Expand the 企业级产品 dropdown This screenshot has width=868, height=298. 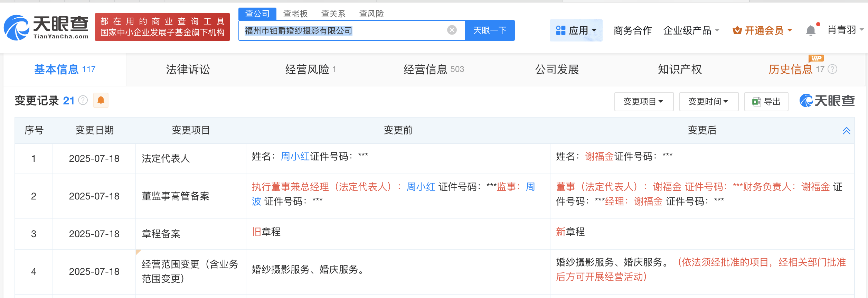click(691, 30)
